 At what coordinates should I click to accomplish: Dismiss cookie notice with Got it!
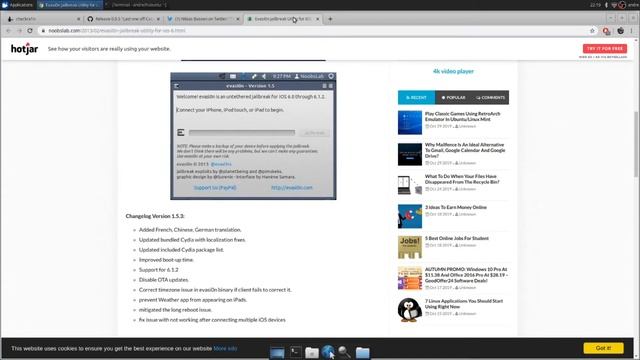click(x=603, y=348)
